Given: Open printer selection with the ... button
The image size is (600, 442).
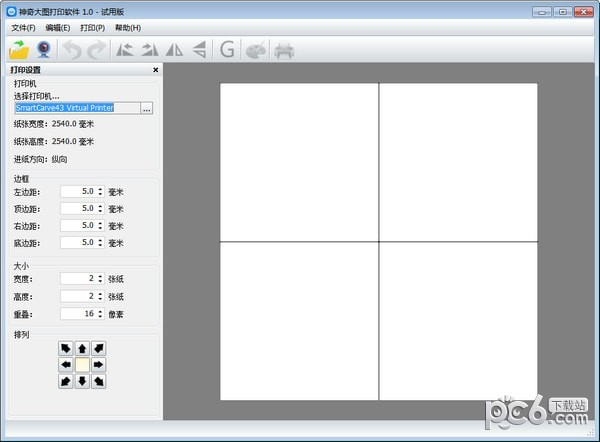Looking at the screenshot, I should (x=147, y=107).
